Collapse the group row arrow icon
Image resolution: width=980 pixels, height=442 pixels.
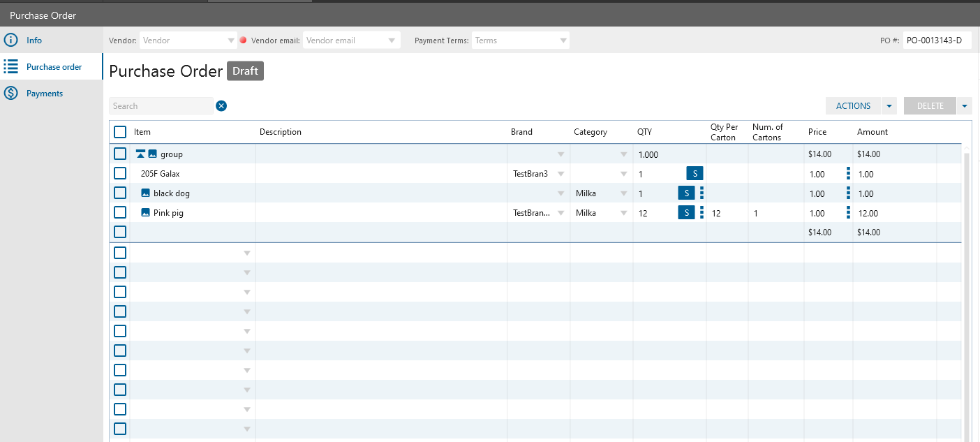tap(140, 154)
